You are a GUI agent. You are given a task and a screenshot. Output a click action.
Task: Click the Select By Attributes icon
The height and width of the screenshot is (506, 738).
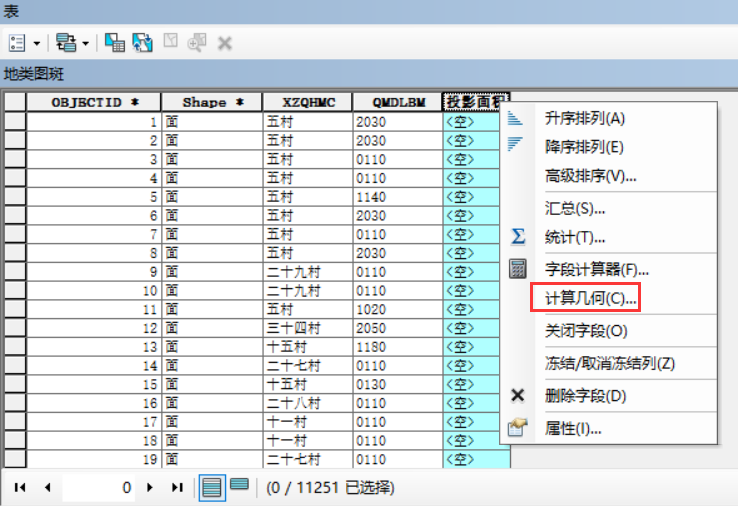pyautogui.click(x=115, y=42)
